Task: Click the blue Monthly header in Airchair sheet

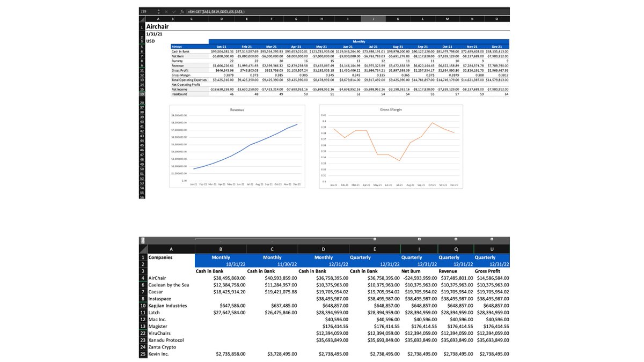Action: pos(358,41)
